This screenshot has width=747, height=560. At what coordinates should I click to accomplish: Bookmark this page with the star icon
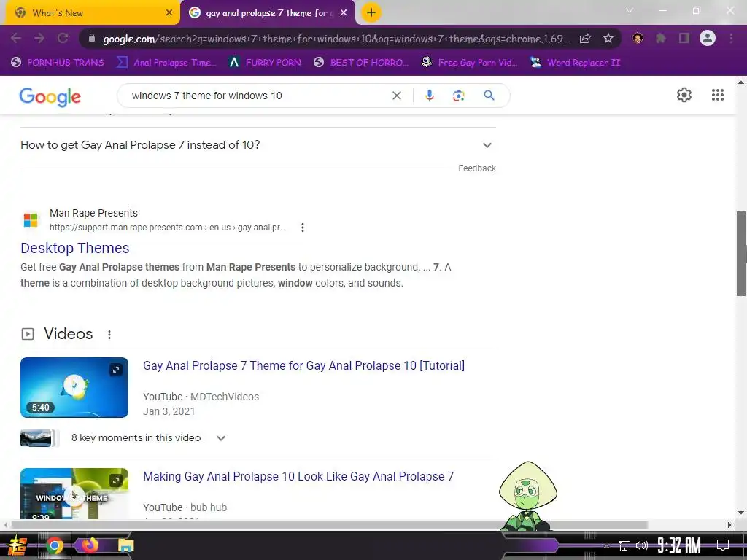(x=608, y=39)
